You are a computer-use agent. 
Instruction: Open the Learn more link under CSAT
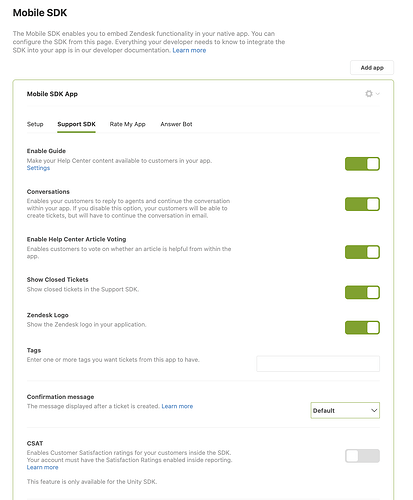pos(43,467)
